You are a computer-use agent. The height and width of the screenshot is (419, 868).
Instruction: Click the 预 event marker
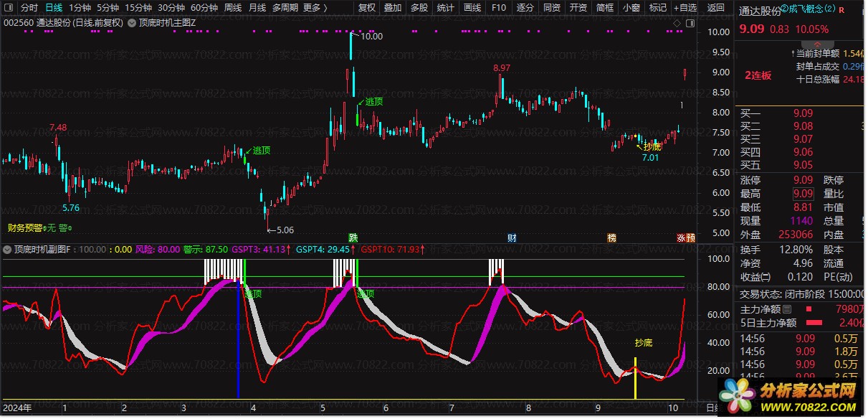click(690, 237)
